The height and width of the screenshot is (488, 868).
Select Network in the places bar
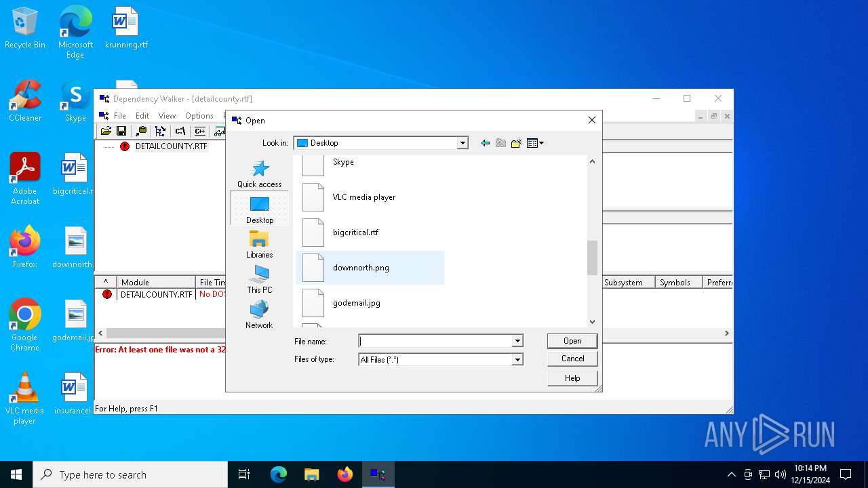259,314
